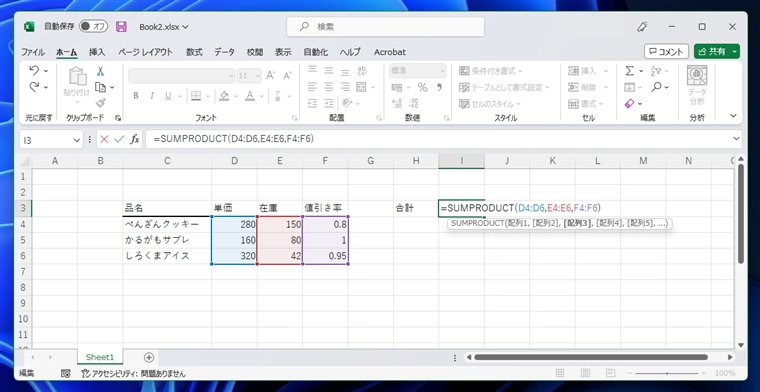Click the vertical scrollbar thumb
Screen dimensions: 760x392
tap(740, 214)
